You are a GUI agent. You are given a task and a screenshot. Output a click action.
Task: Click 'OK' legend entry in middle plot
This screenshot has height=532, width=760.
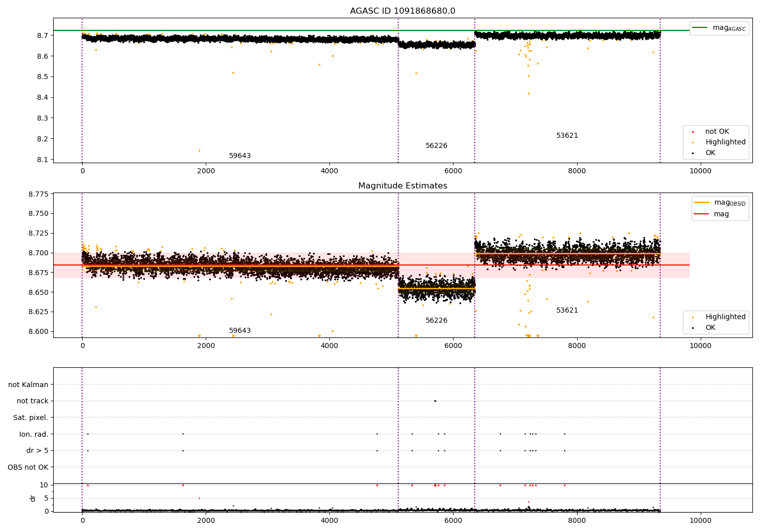(704, 328)
